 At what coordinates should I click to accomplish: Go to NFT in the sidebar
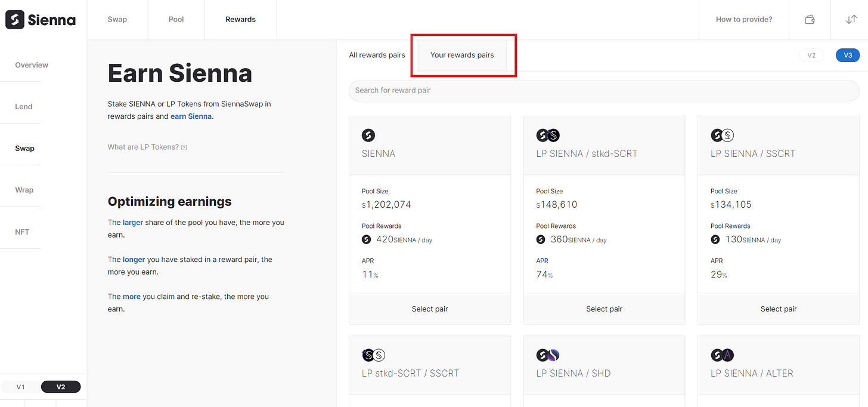[22, 232]
